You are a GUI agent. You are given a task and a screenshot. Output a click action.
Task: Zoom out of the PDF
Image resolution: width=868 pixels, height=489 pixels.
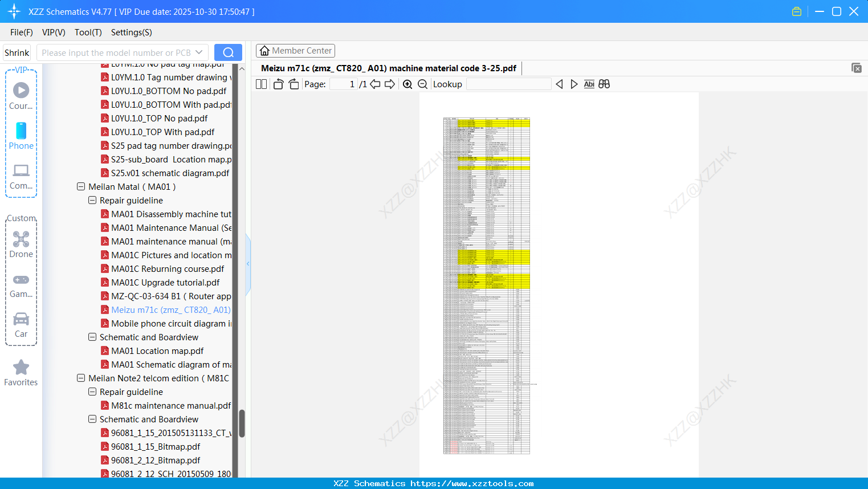[x=422, y=84]
